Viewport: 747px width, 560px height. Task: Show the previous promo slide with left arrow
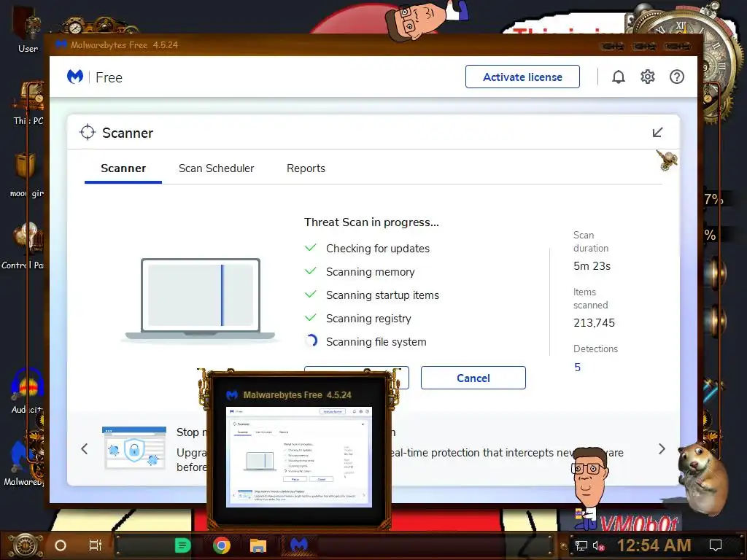pos(85,449)
